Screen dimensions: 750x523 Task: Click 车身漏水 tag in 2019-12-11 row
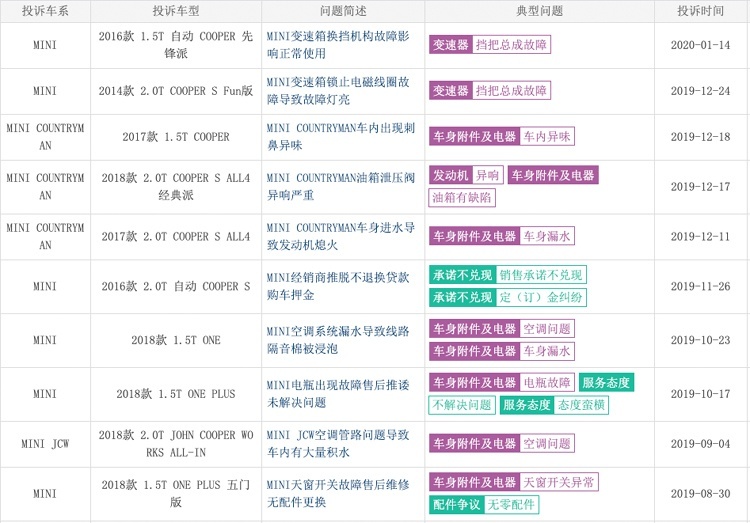547,236
